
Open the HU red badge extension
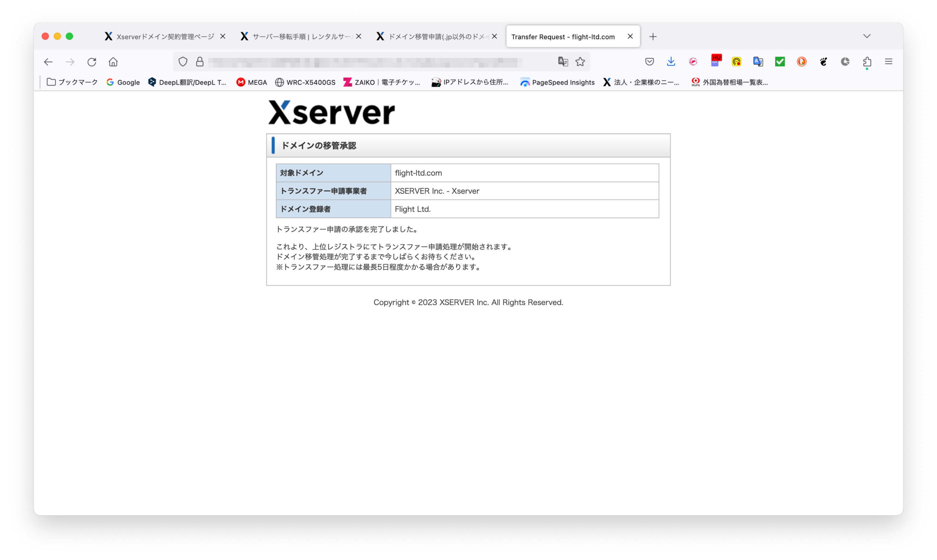(716, 60)
